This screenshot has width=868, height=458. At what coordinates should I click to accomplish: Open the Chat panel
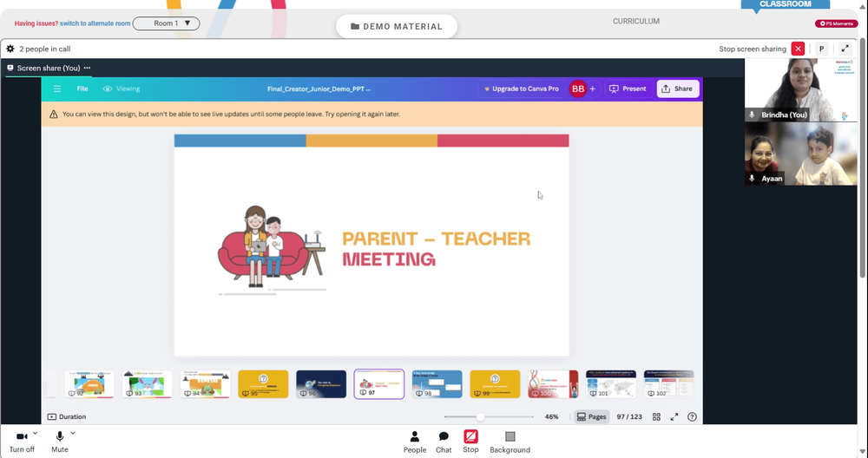[x=444, y=442]
